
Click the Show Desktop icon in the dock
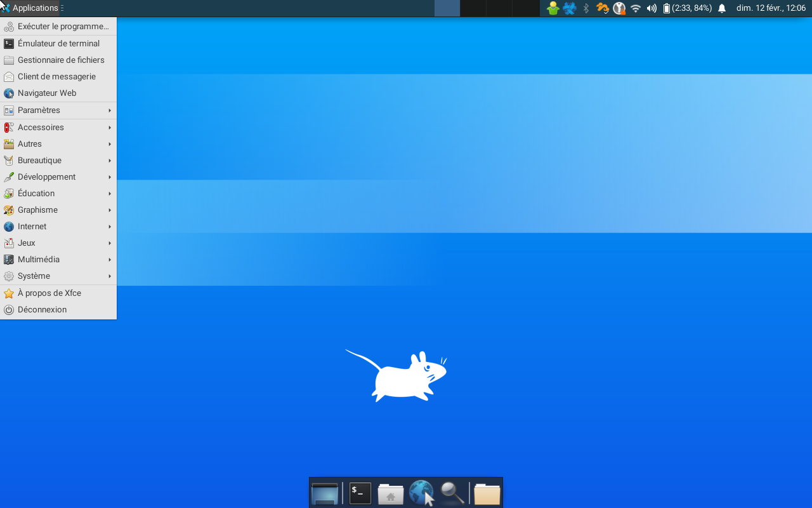pos(325,493)
